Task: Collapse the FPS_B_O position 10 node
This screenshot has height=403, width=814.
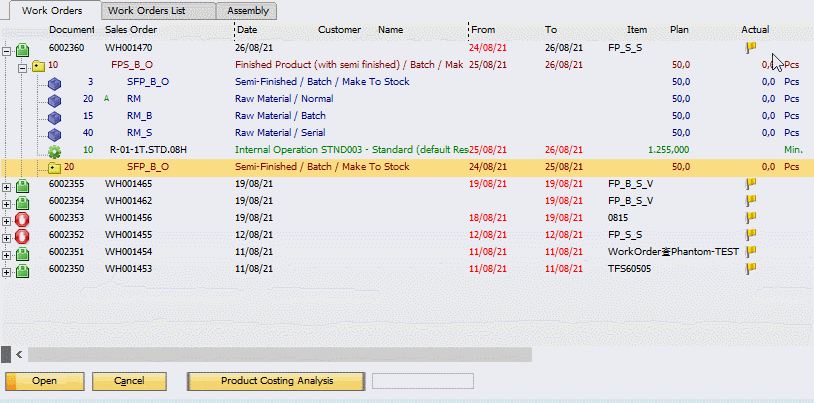Action: (x=22, y=65)
